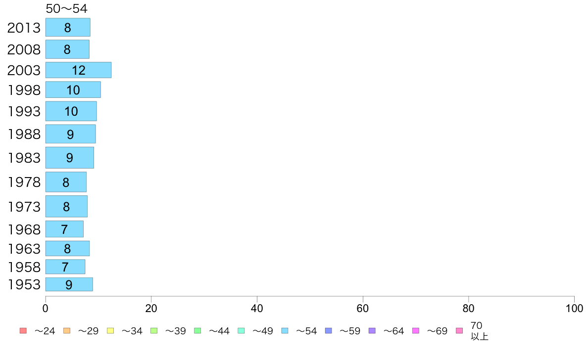Screen dimensions: 588x364
Task: Click the 1983 year label
Action: coord(24,158)
